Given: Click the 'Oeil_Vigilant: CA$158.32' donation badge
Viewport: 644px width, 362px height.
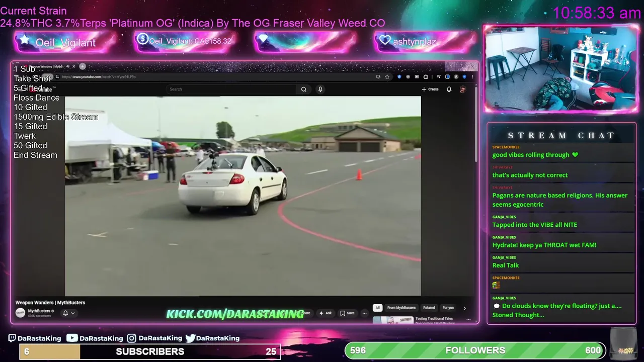Looking at the screenshot, I should 185,41.
